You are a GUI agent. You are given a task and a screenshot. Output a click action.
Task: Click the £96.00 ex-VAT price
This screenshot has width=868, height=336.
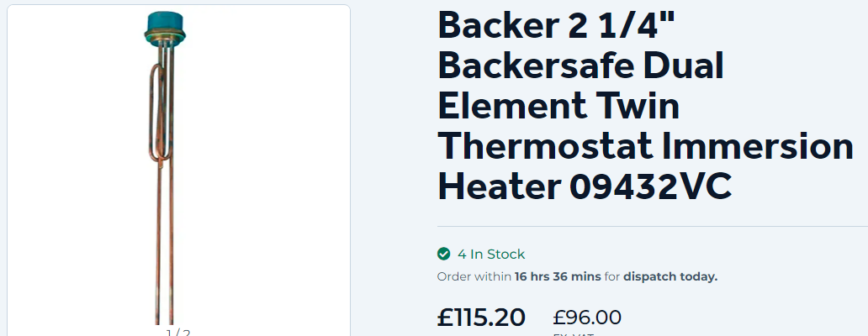587,318
